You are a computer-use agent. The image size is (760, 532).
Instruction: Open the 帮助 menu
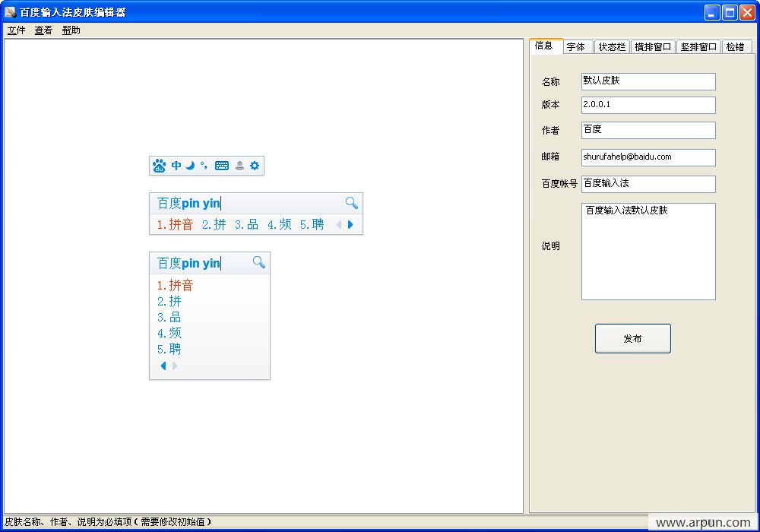tap(71, 30)
